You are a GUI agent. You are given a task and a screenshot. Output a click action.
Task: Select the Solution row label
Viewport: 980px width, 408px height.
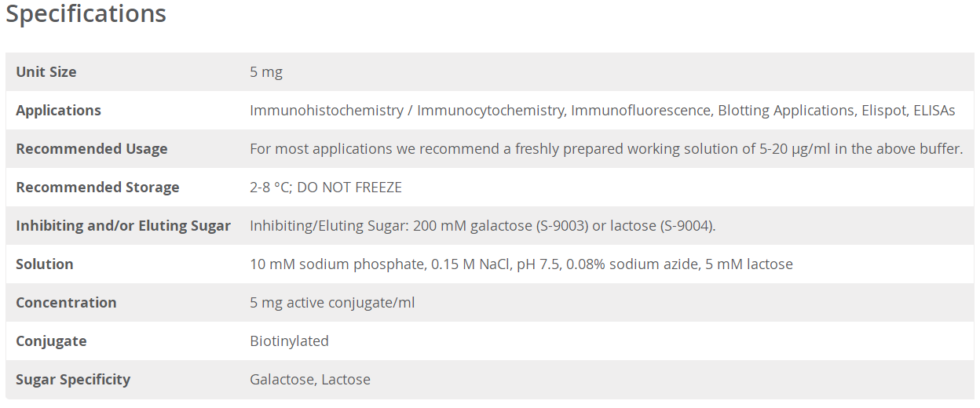pyautogui.click(x=45, y=264)
